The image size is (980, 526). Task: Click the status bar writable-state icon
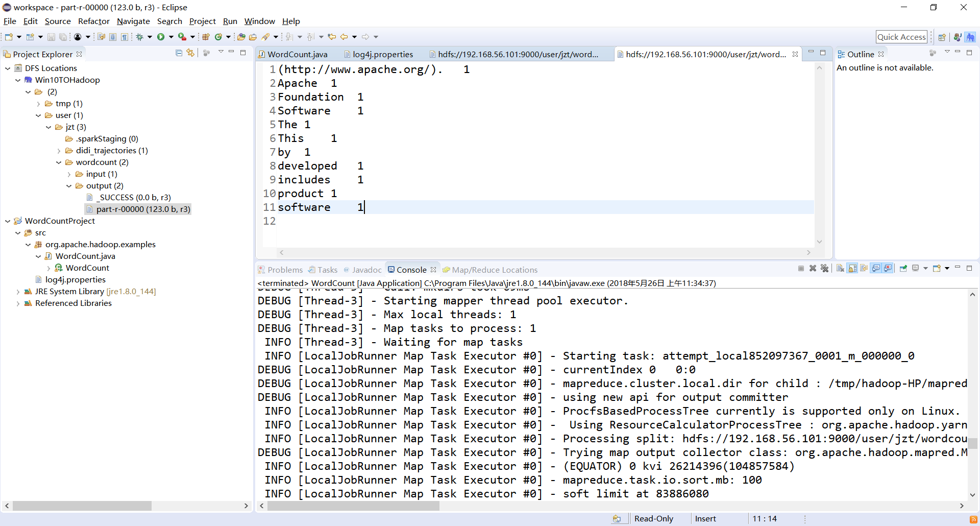[x=617, y=519]
